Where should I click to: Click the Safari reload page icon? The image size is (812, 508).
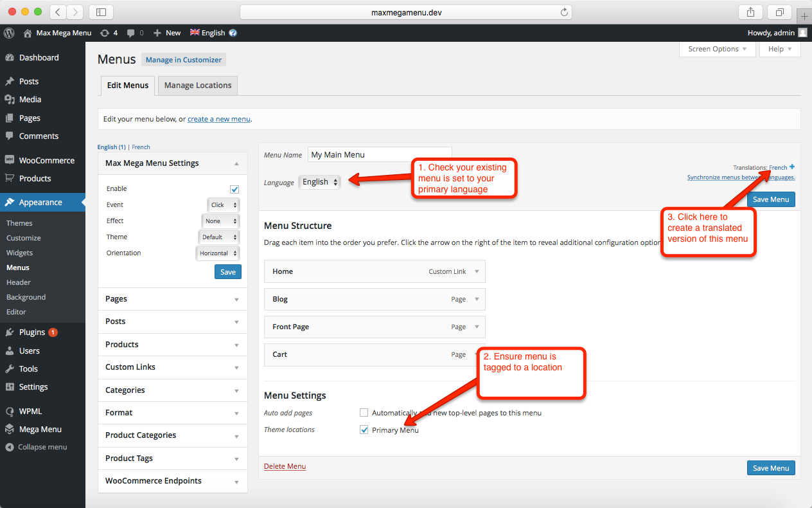pyautogui.click(x=564, y=12)
